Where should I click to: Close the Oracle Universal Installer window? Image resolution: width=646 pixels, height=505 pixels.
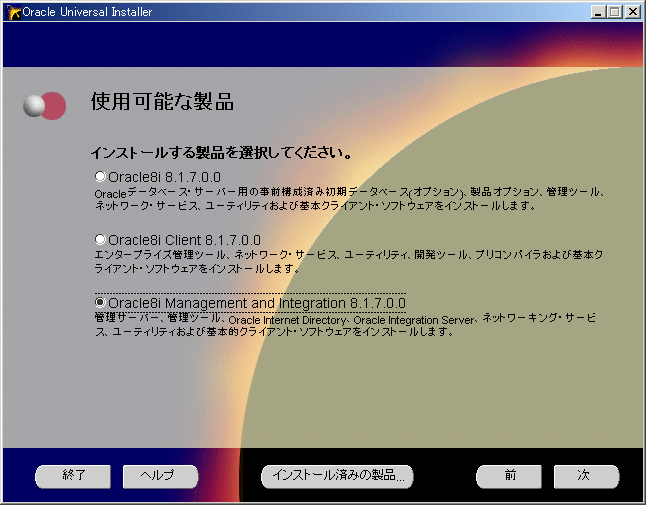633,12
